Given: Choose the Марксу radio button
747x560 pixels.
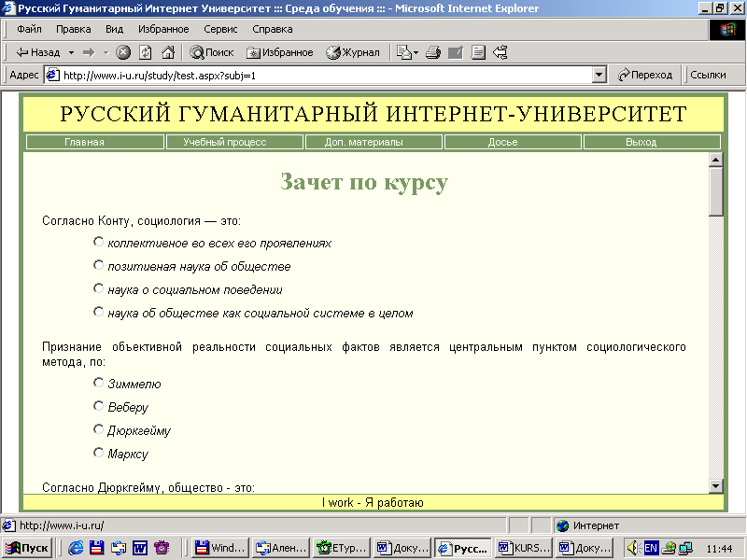Looking at the screenshot, I should [98, 453].
